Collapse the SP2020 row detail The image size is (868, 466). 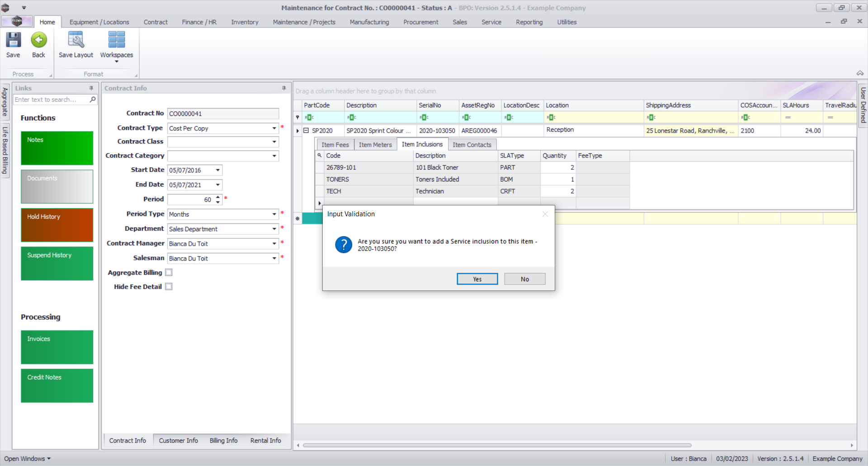tap(306, 131)
